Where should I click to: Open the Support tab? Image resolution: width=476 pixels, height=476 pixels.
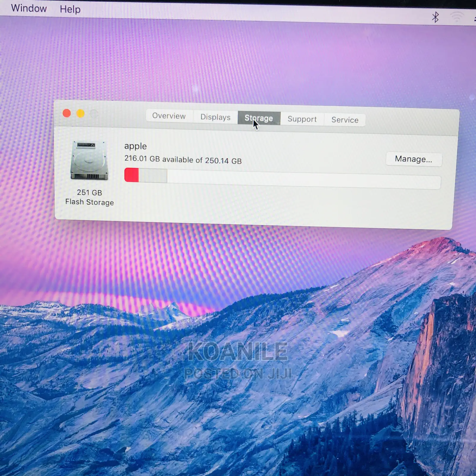point(302,119)
